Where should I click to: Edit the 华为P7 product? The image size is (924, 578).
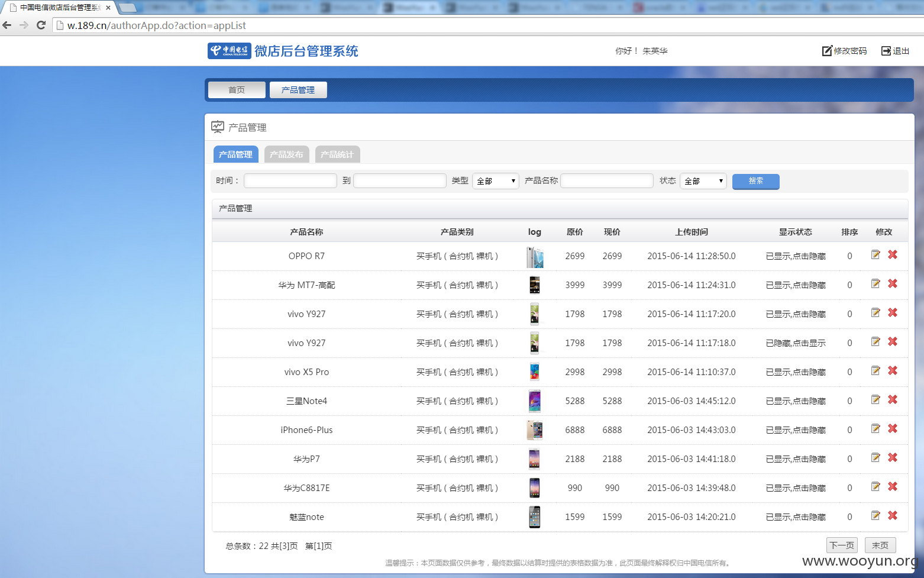[875, 458]
